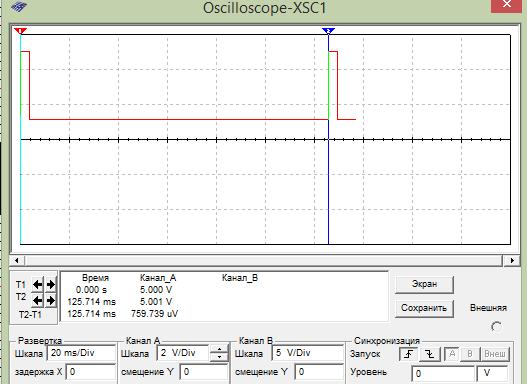Click the T1 Канал_A value 5.000 V
Viewport: 527px width, 384px height.
coord(156,290)
